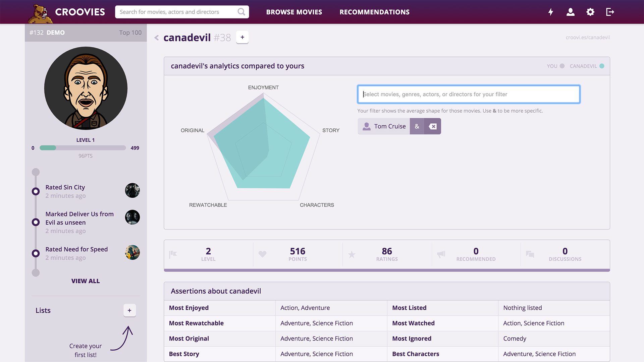
Task: Remove the Tom Cruise filter tag
Action: [433, 126]
